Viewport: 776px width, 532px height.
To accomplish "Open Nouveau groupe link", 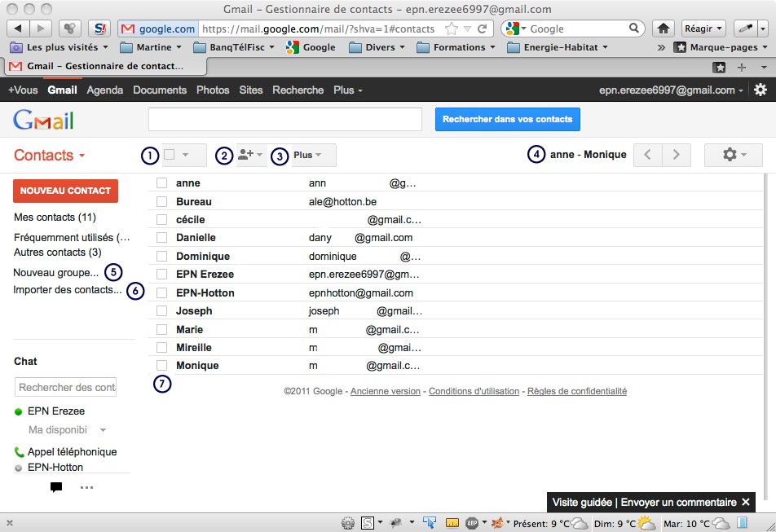I will 55,272.
